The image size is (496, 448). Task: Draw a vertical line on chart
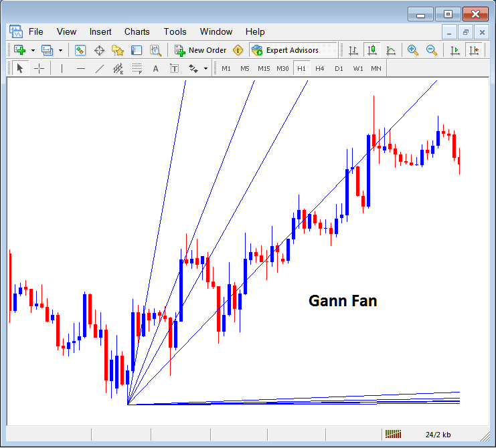point(62,68)
